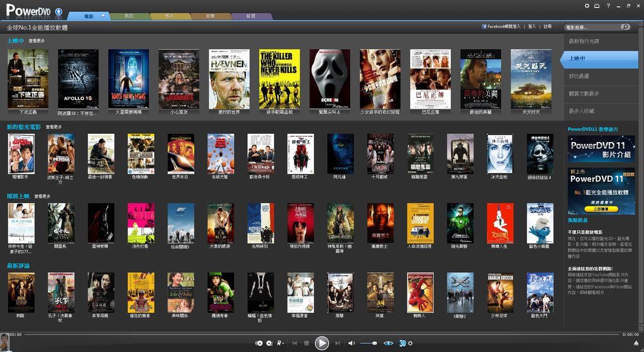Click the 註冊 register link
This screenshot has width=644, height=352.
[x=548, y=26]
